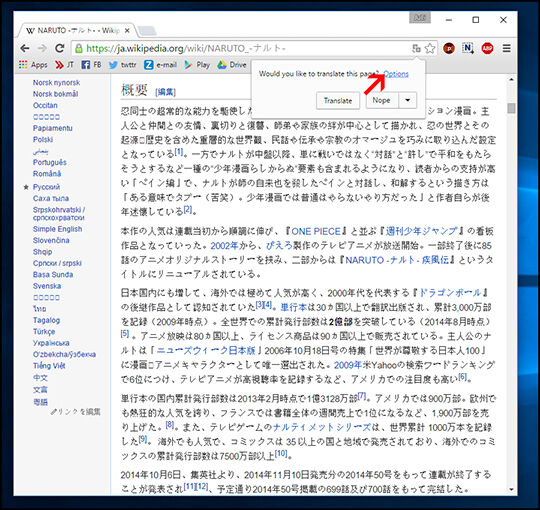Open the Саха тыла language link

[x=51, y=198]
